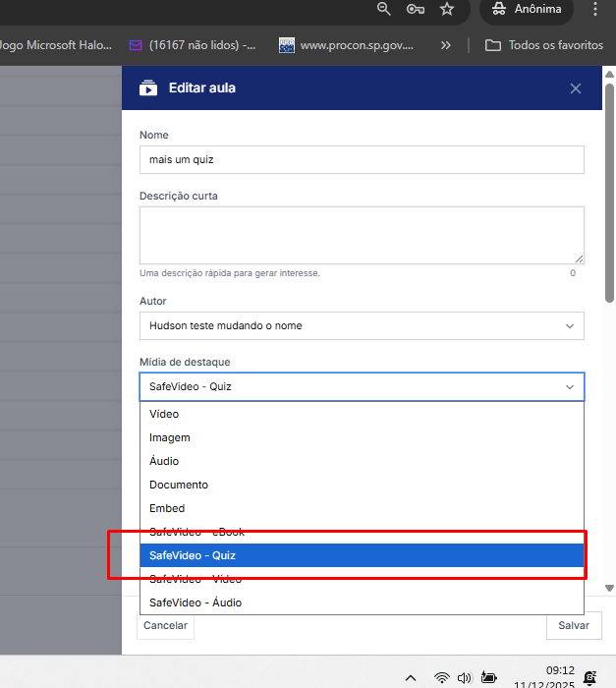Viewport: 616px width, 688px height.
Task: Click the Cancelar button
Action: (165, 625)
